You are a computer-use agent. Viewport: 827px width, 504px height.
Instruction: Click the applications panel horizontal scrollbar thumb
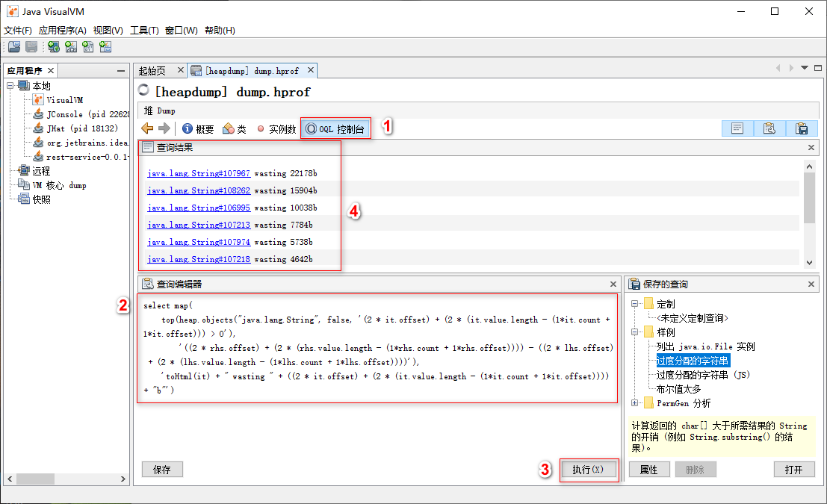tap(35, 479)
